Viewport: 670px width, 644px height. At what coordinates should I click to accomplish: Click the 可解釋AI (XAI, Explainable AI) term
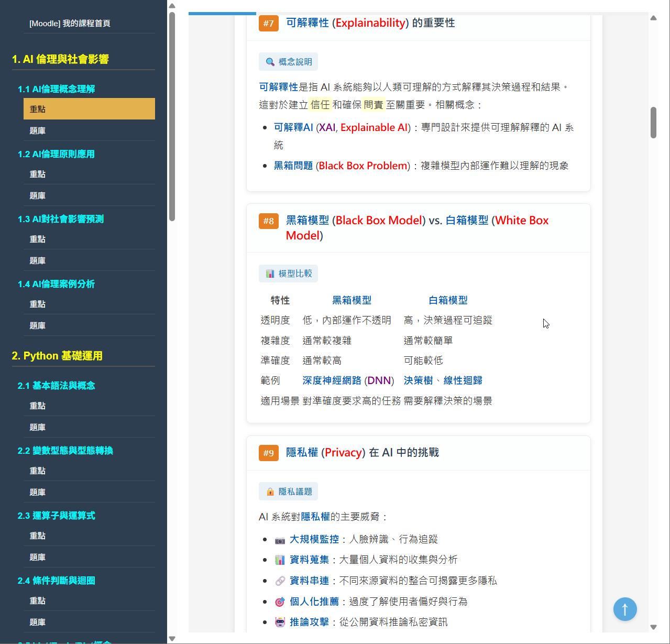click(x=343, y=127)
